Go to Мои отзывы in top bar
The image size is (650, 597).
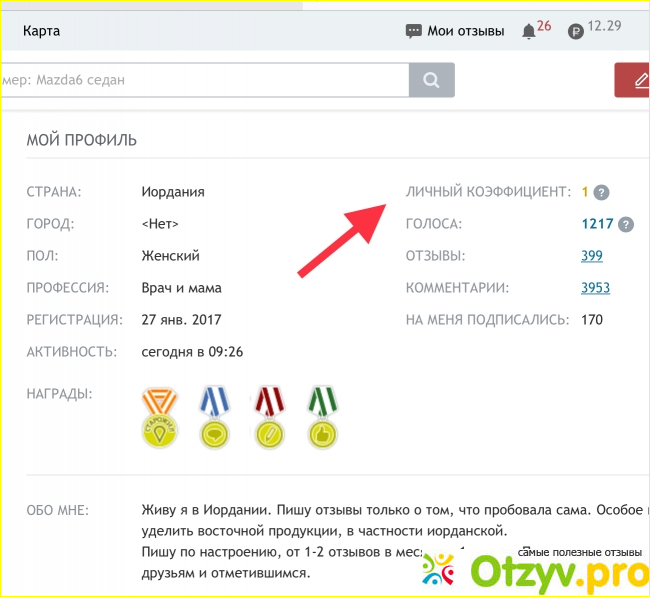click(x=465, y=31)
